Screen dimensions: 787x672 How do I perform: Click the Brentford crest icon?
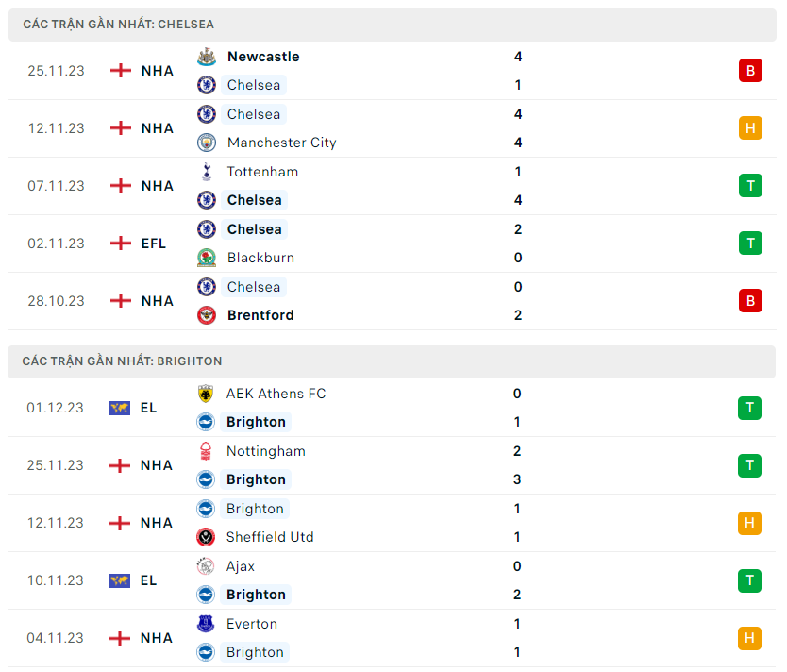pos(206,315)
